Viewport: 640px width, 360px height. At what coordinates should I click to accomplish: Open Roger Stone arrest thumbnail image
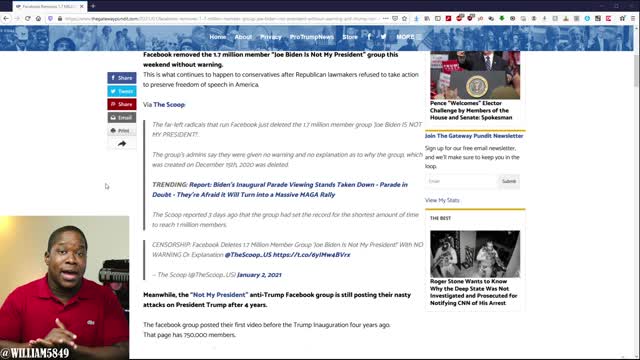click(x=475, y=254)
